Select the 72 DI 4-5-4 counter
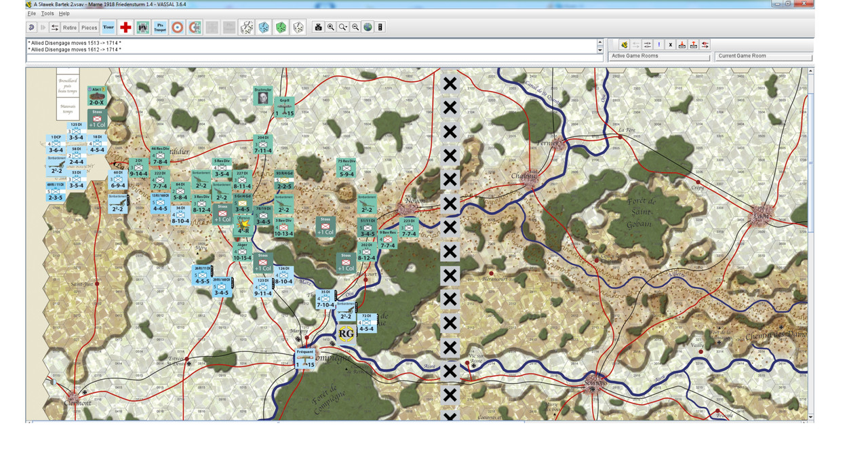Image resolution: width=868 pixels, height=470 pixels. pos(366,323)
